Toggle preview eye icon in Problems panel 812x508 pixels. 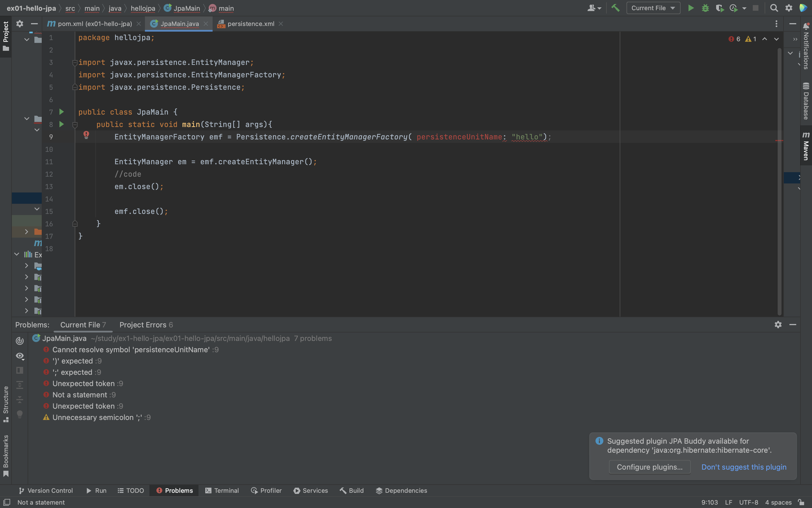coord(20,356)
